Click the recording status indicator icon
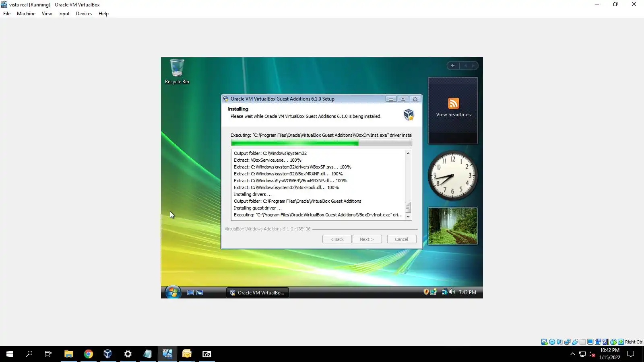Viewport: 644px width, 362px height. 598,342
